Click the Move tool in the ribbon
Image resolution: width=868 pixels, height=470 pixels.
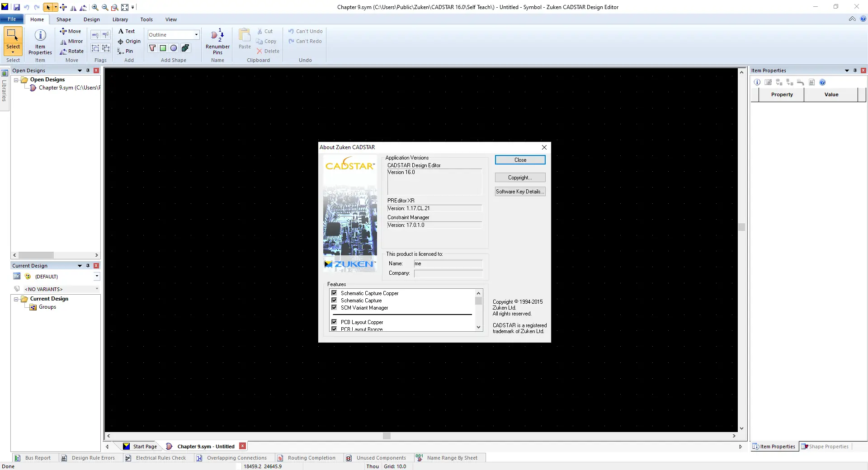[71, 31]
